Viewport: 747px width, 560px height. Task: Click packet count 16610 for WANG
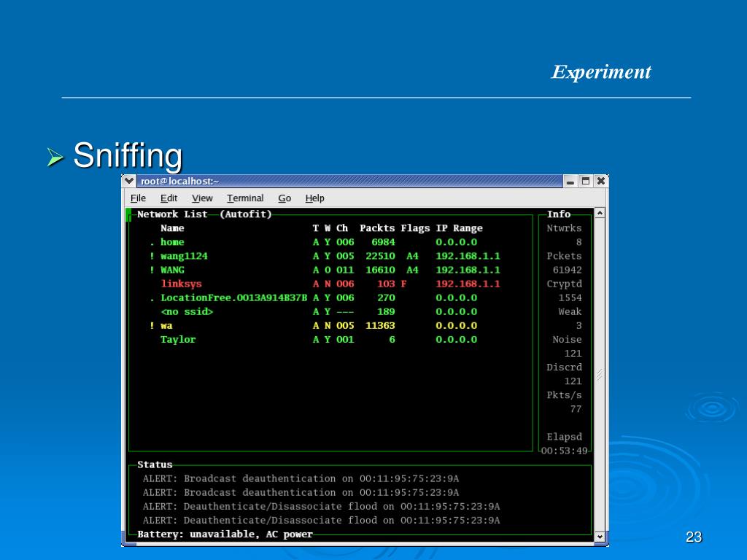coord(380,270)
